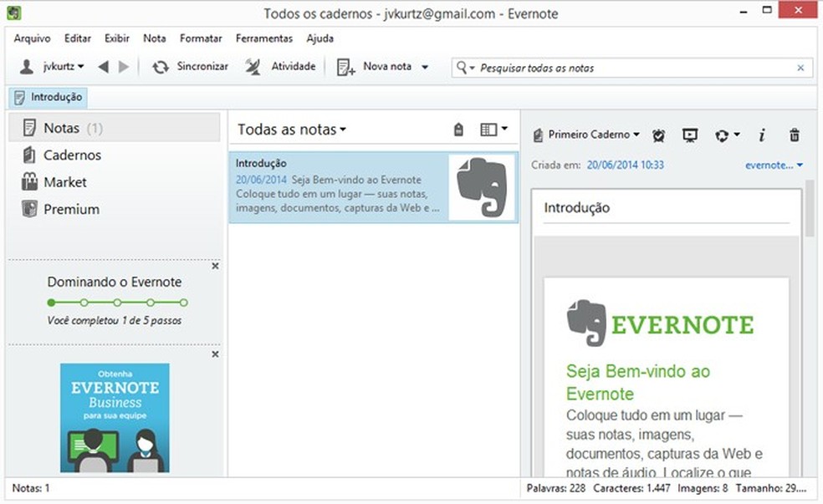This screenshot has height=504, width=823.
Task: Start presentation mode for the note
Action: (x=689, y=135)
